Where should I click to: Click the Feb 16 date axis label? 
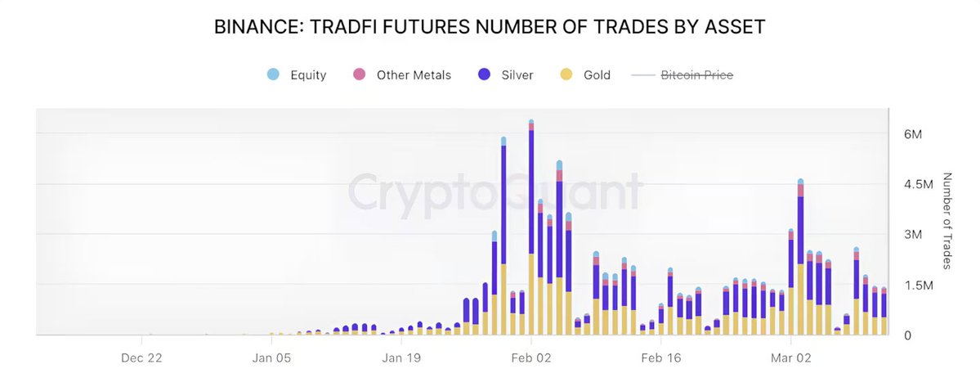[x=661, y=358]
